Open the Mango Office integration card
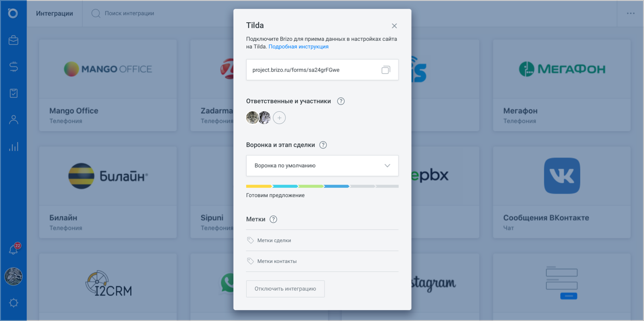 (x=108, y=85)
